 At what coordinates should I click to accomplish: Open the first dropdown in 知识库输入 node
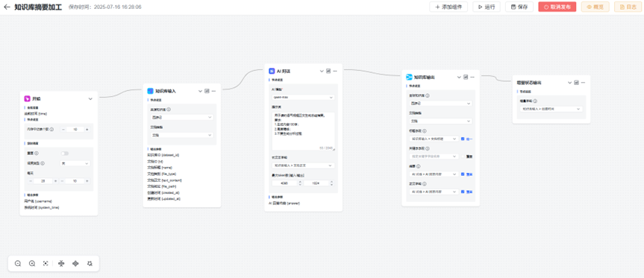181,117
